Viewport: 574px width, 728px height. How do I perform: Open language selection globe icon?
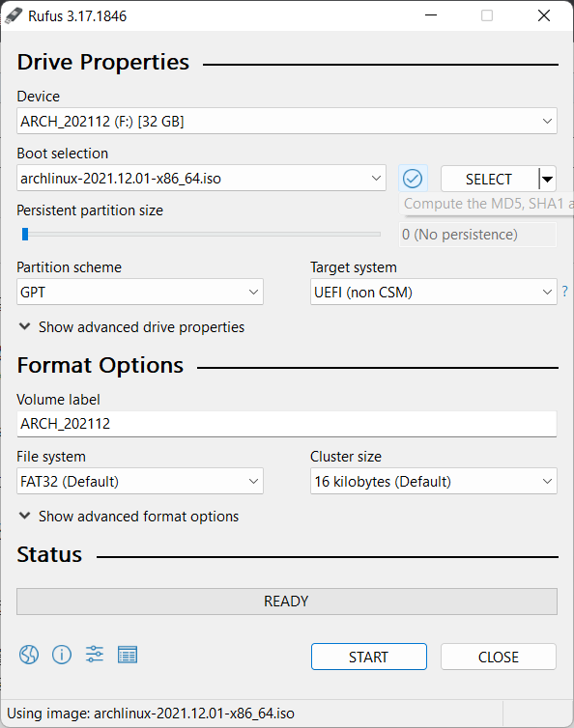pyautogui.click(x=29, y=656)
